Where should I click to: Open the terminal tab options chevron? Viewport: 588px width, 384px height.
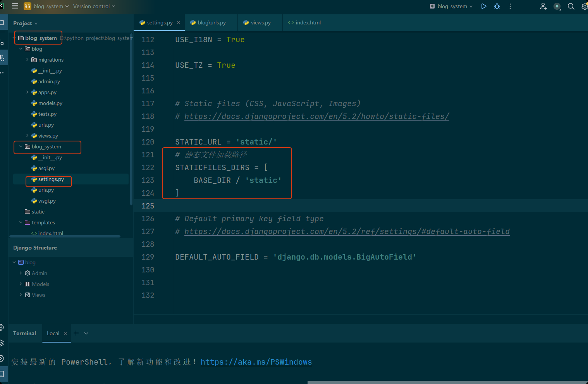tap(86, 333)
